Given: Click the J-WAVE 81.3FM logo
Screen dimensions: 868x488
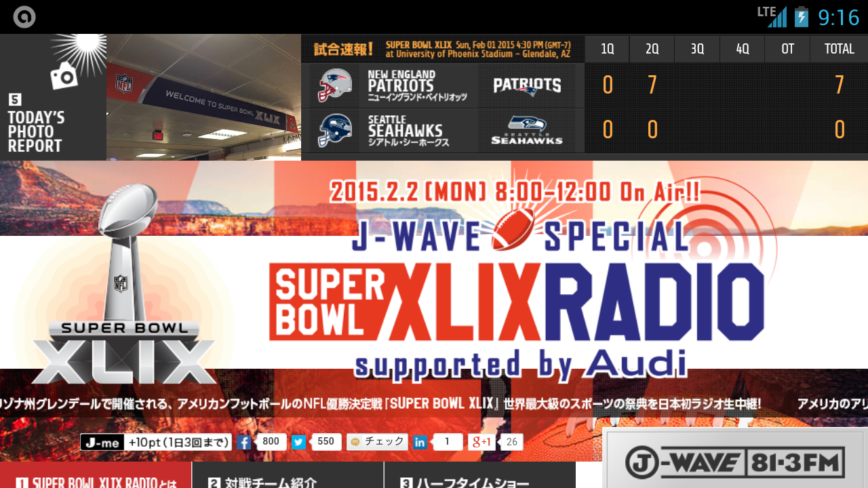Looking at the screenshot, I should coord(735,463).
